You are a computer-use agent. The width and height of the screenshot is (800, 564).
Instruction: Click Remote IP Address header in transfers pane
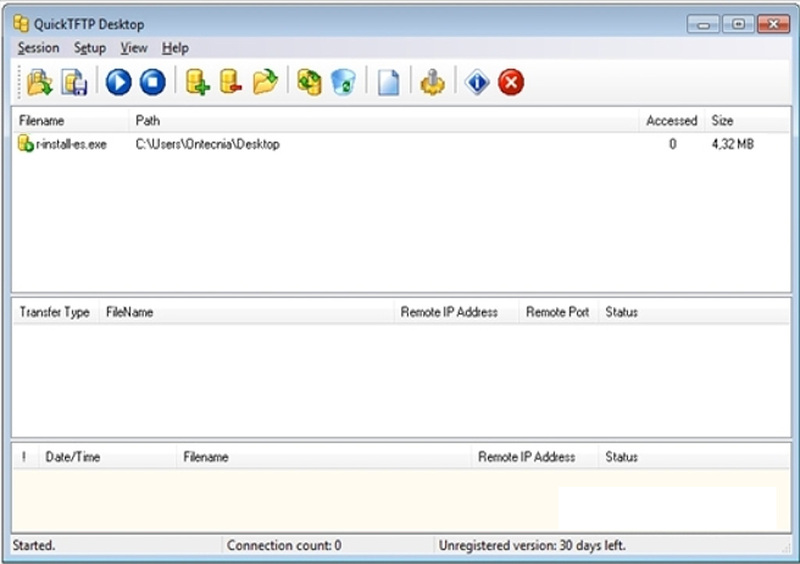(456, 312)
